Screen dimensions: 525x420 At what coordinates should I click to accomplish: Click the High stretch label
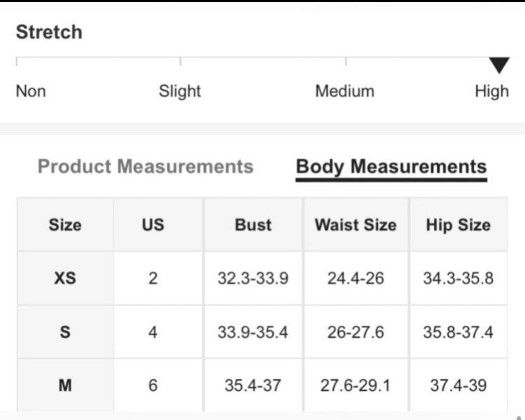click(492, 91)
